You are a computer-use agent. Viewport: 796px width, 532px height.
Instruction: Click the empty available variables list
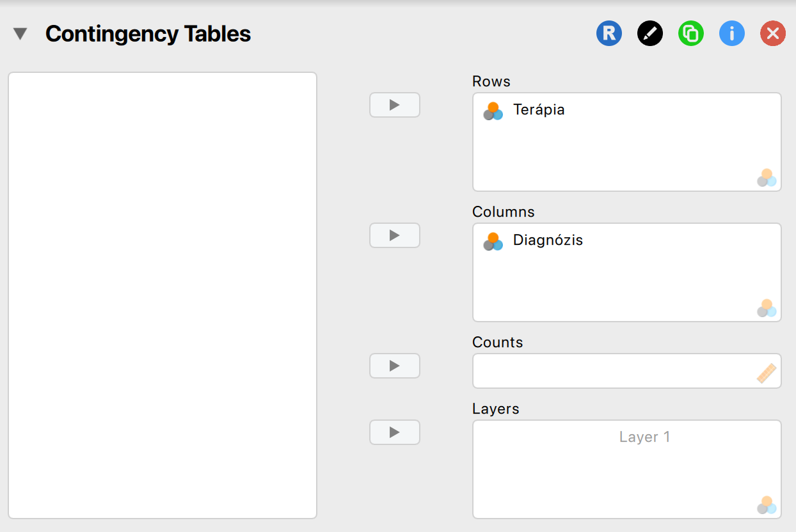(x=163, y=295)
